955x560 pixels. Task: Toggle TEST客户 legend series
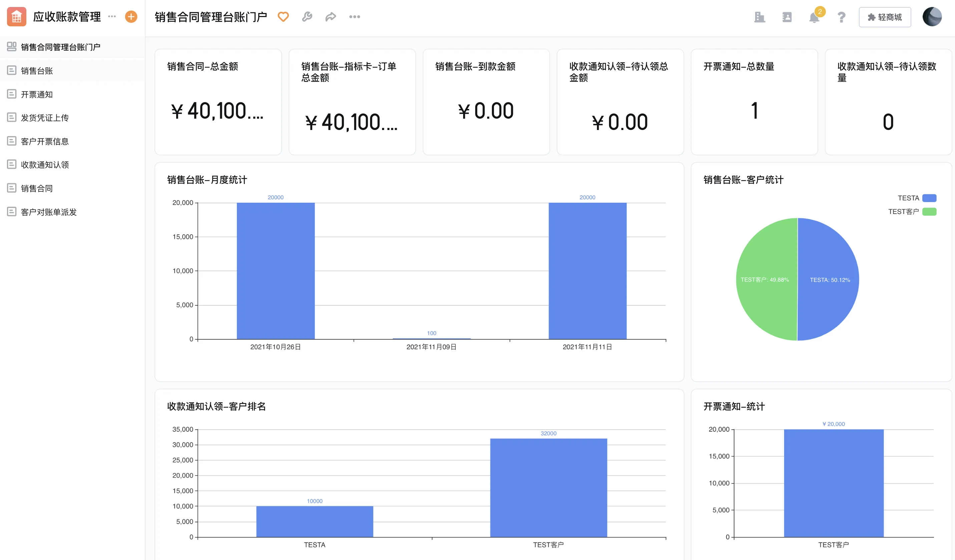coord(912,212)
